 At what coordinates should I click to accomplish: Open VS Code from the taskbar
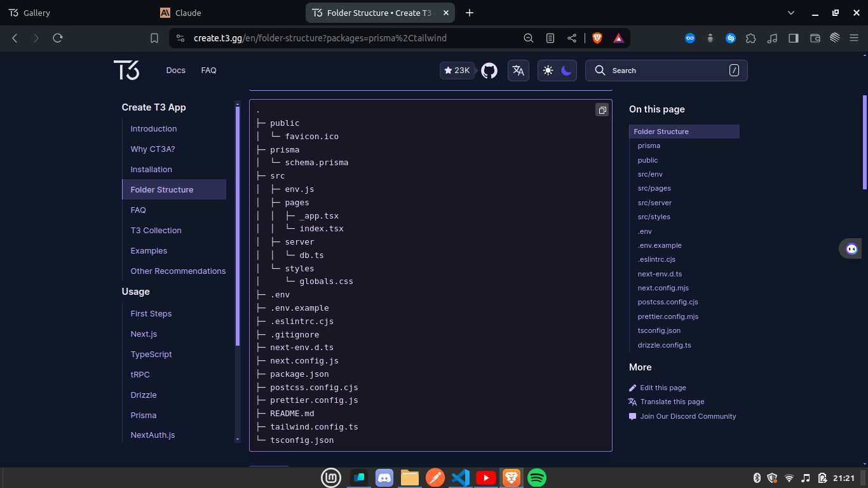tap(461, 478)
